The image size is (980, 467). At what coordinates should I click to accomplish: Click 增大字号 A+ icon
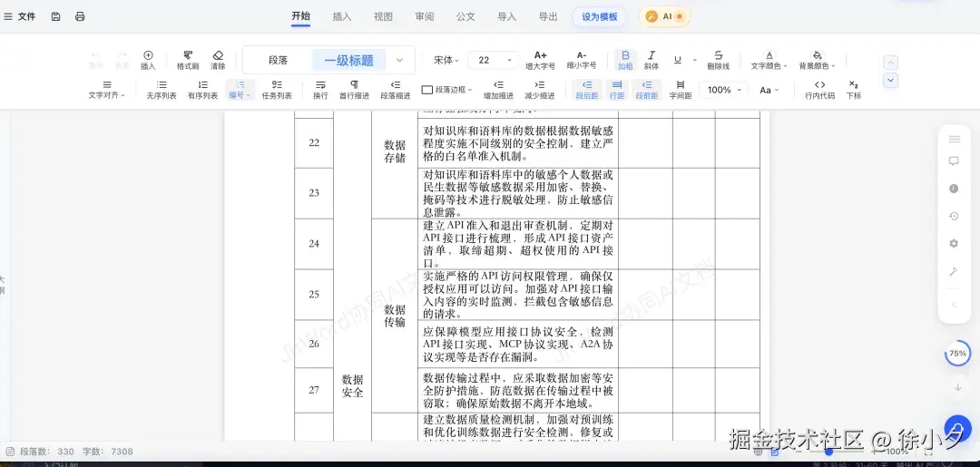pos(540,60)
